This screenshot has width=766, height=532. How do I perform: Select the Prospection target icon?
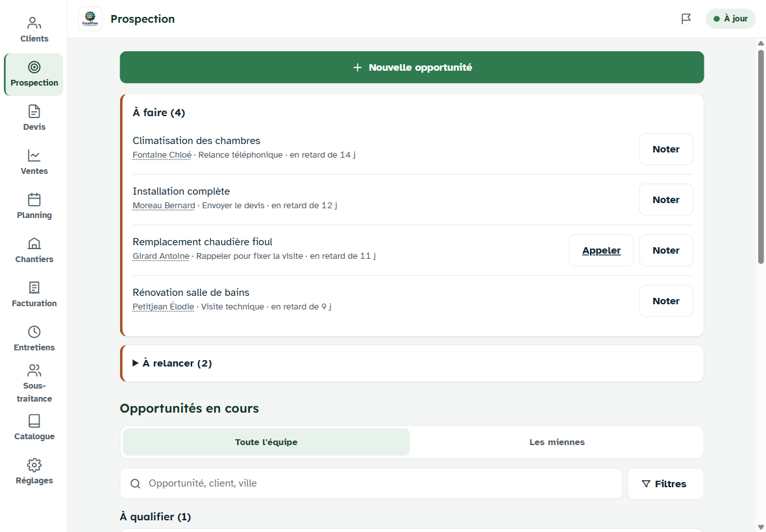[34, 67]
